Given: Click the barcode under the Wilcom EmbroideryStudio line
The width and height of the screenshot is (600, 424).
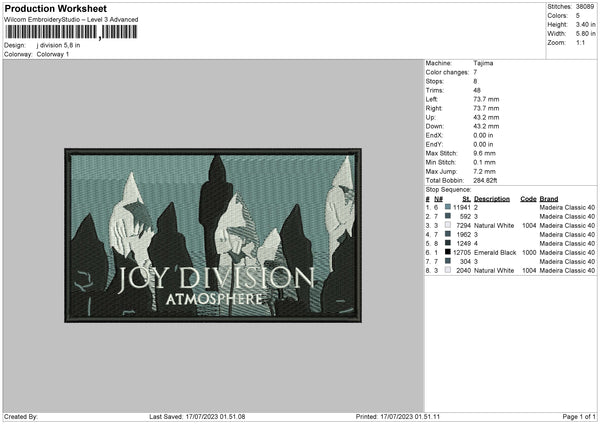Looking at the screenshot, I should (71, 32).
